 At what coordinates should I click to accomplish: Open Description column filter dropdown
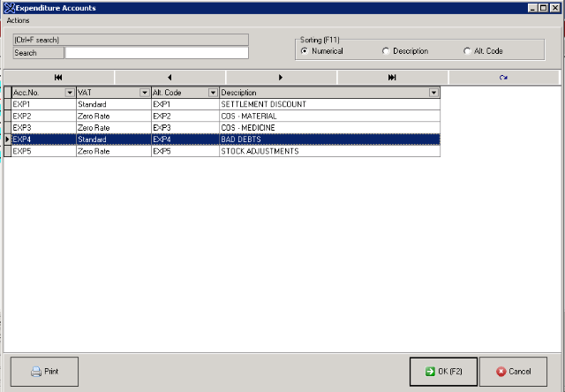coord(433,93)
